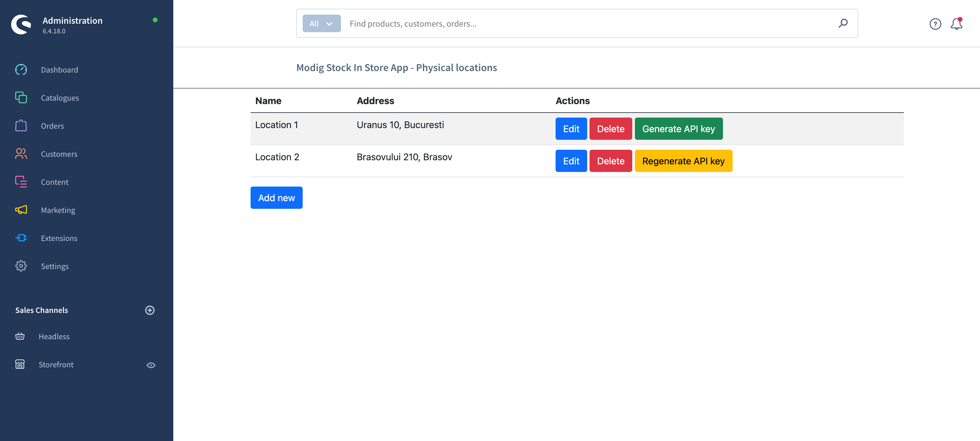
Task: Click the Storefront shop icon
Action: (x=20, y=364)
